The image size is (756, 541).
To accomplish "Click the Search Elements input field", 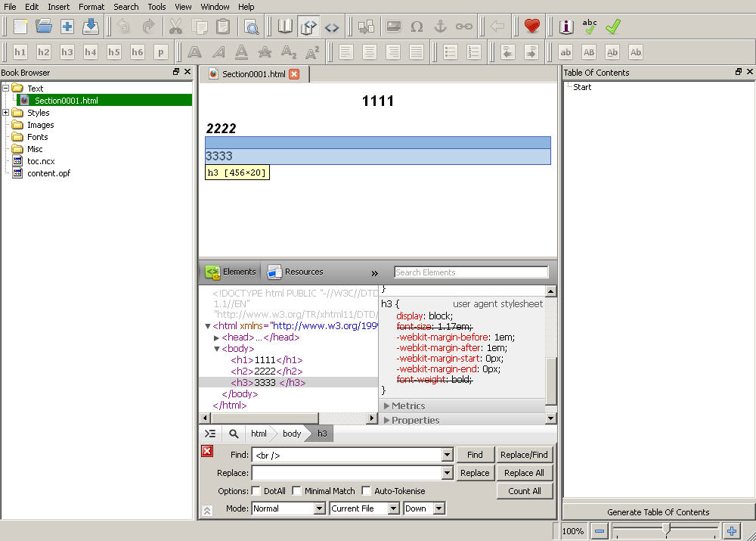I will click(471, 272).
